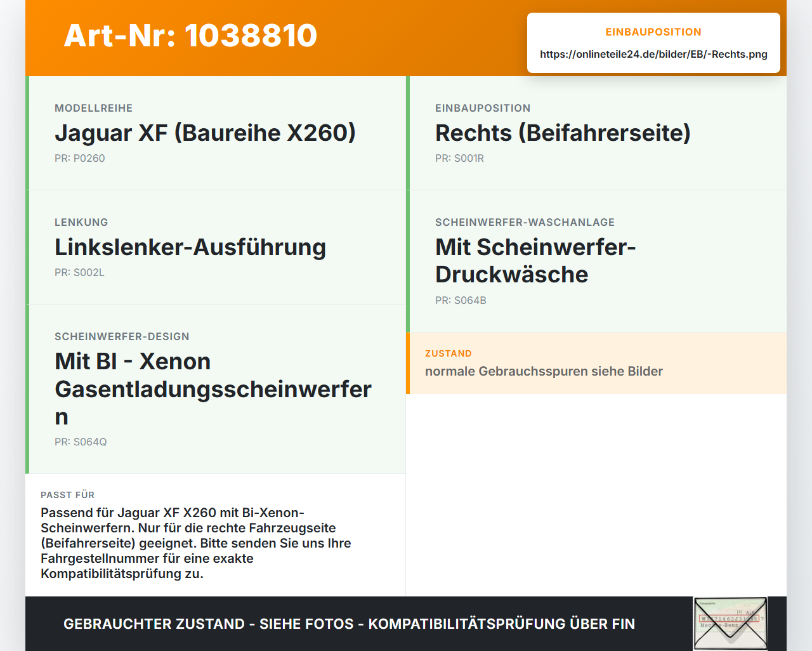Select normale Gebrauchsspuren siehe Bilder text

(544, 371)
